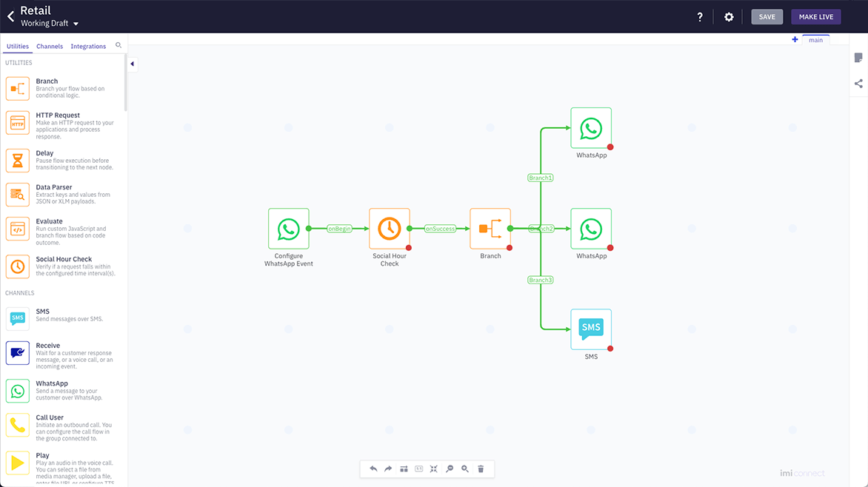This screenshot has height=487, width=868.
Task: Click the SAVE button
Action: click(x=767, y=16)
